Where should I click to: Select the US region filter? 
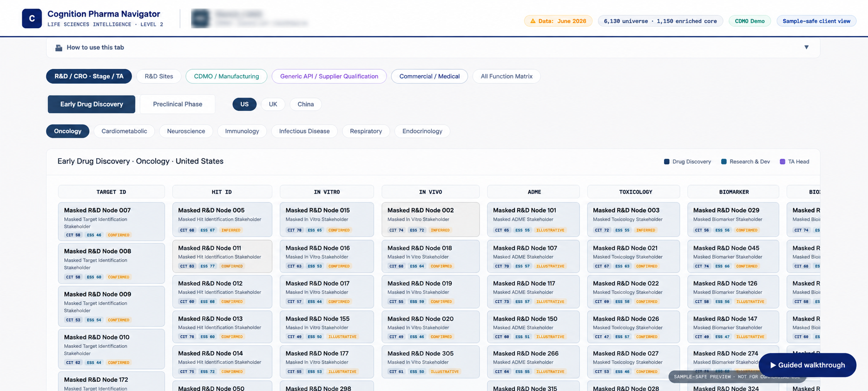click(x=244, y=104)
